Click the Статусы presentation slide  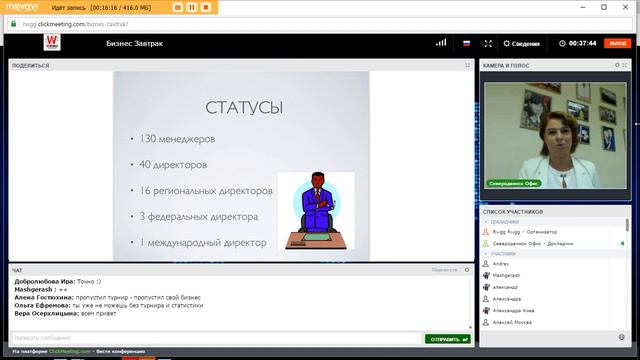(241, 166)
